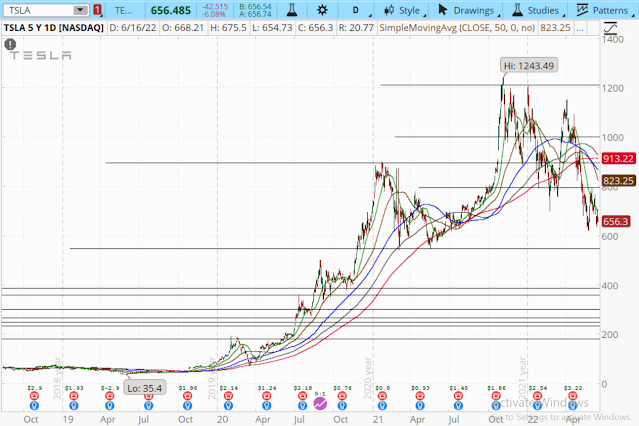Click the 400 price axis label
The width and height of the screenshot is (639, 426).
click(x=610, y=286)
